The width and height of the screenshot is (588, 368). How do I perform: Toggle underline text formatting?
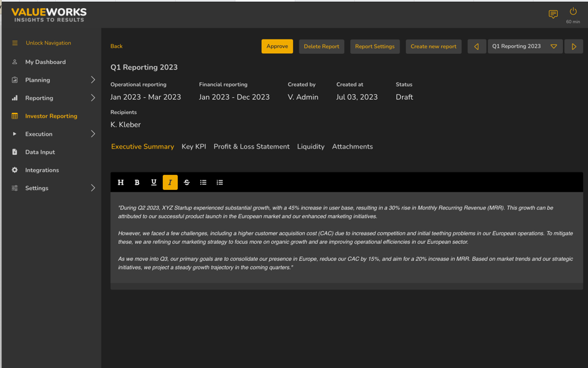click(x=153, y=182)
